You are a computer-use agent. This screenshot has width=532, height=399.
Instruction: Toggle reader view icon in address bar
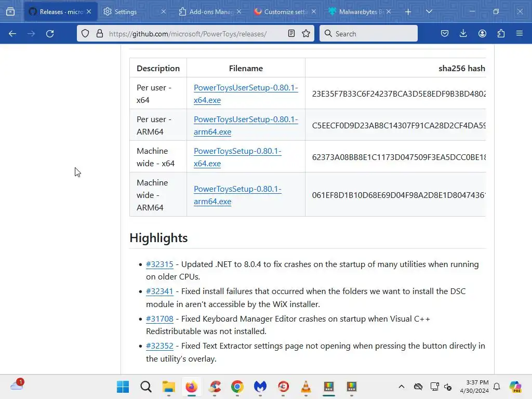coord(291,33)
